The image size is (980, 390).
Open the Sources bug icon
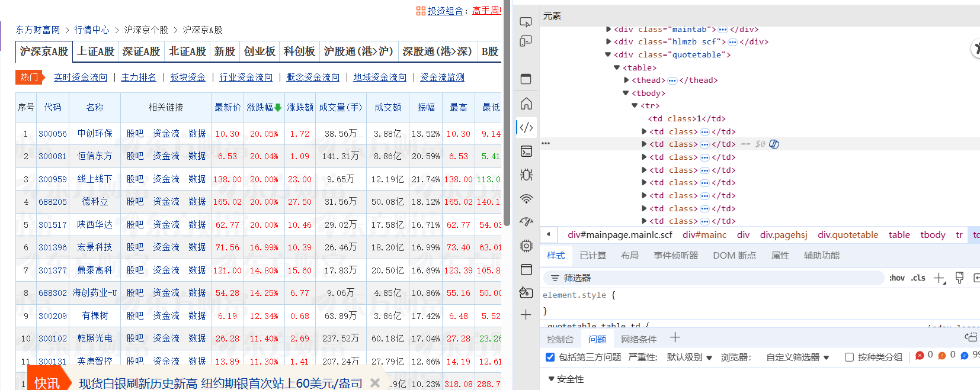pyautogui.click(x=526, y=175)
